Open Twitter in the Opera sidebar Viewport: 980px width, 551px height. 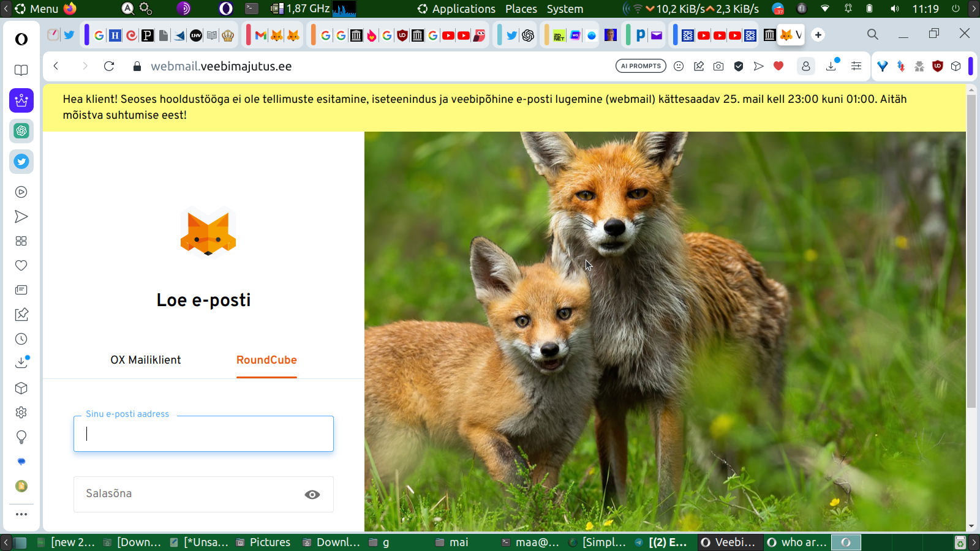pyautogui.click(x=21, y=162)
